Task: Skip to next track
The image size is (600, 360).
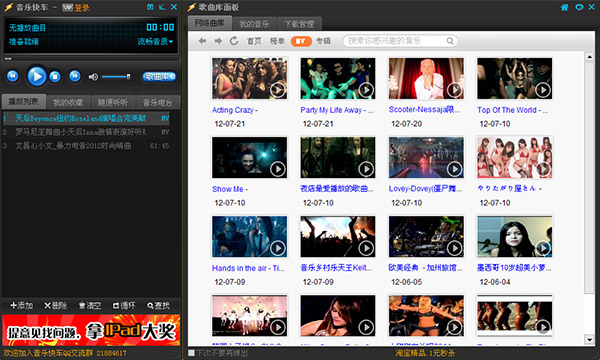Action: coord(75,76)
